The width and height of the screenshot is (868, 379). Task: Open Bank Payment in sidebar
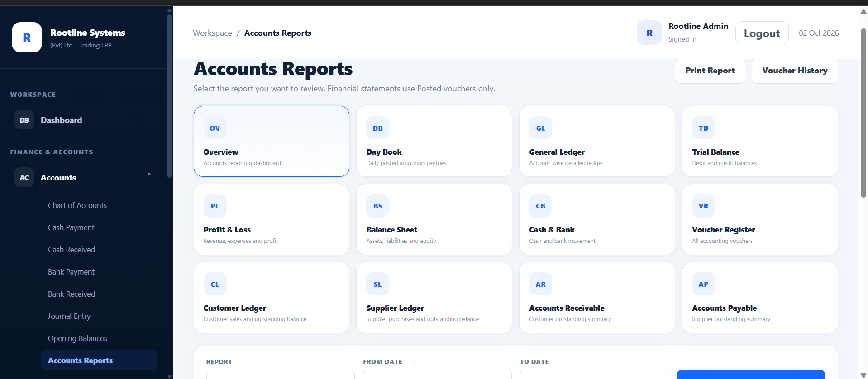pos(71,272)
